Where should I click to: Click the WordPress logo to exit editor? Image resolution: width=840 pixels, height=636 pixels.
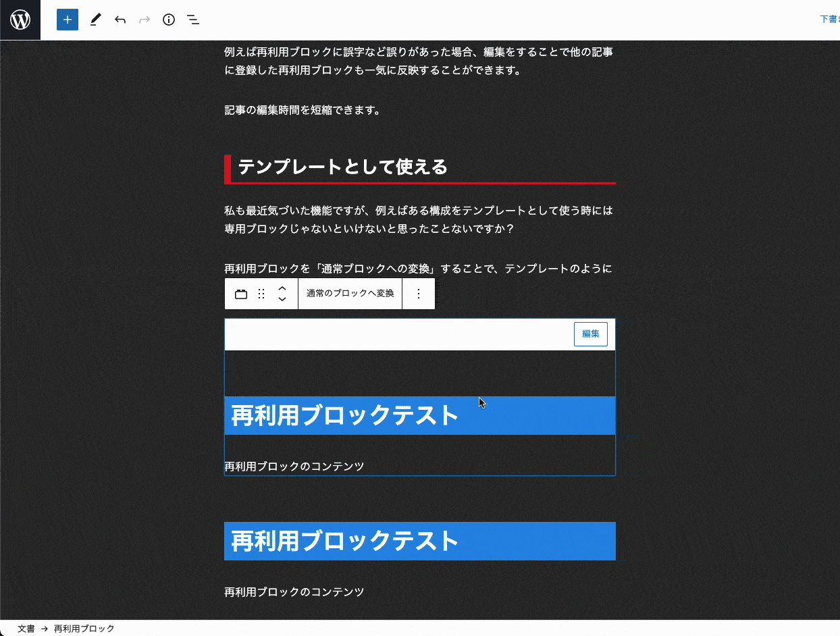click(20, 20)
